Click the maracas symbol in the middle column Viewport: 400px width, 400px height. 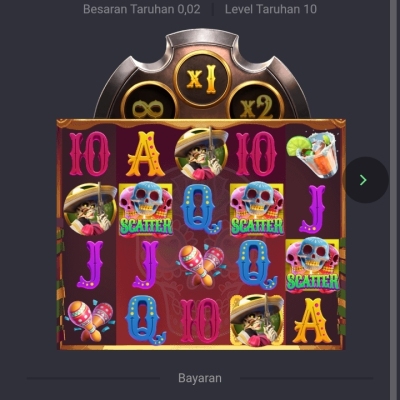point(201,265)
